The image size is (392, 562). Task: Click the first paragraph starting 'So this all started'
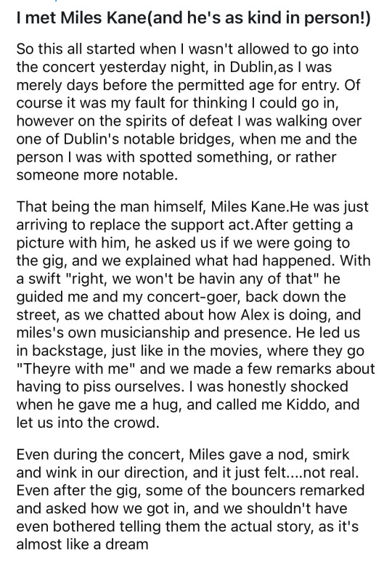(189, 112)
